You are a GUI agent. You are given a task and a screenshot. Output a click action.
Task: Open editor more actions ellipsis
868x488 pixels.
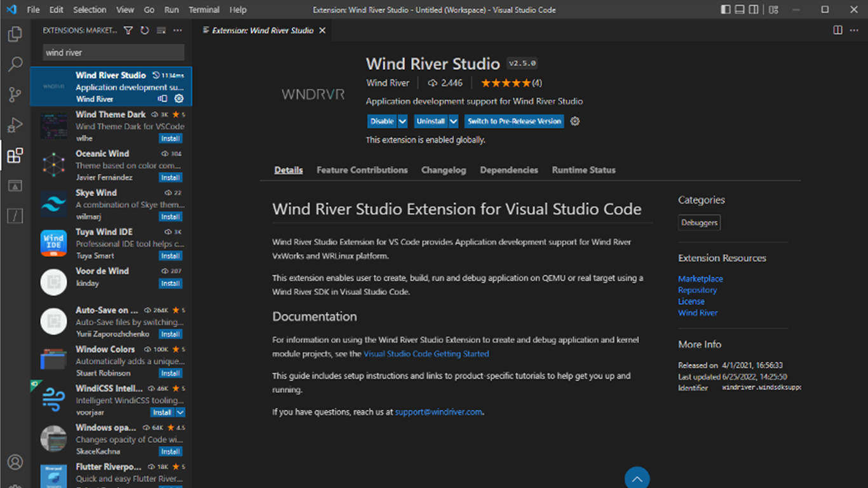[x=855, y=30]
